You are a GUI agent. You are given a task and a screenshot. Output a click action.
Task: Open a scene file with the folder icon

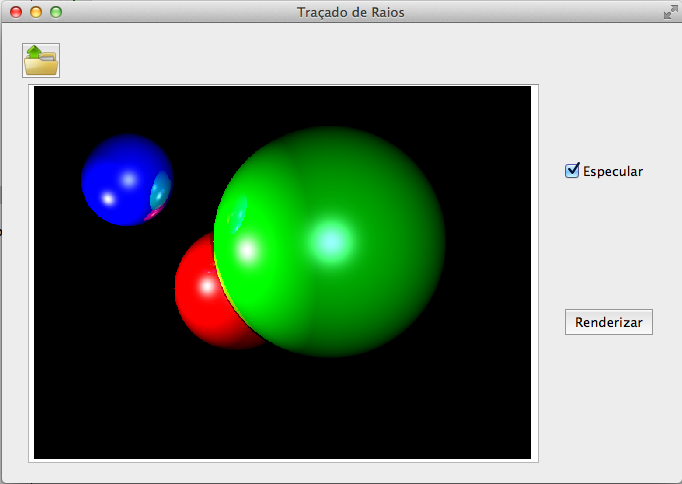click(41, 60)
